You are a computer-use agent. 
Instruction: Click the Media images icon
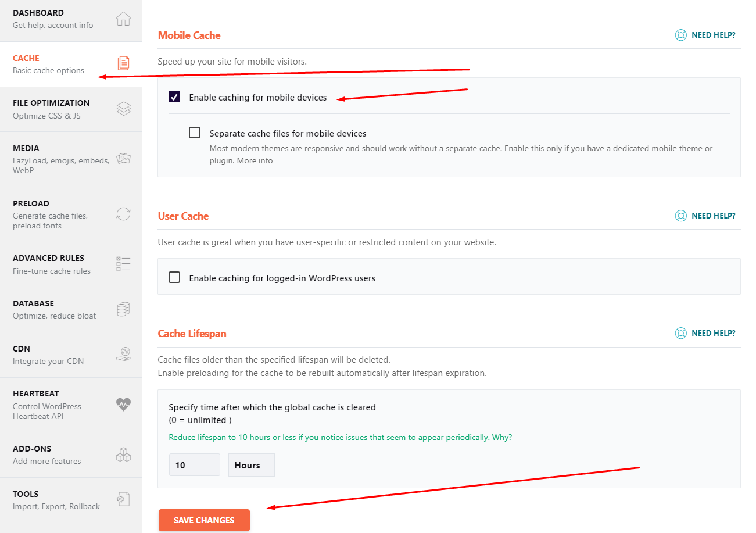coord(123,159)
